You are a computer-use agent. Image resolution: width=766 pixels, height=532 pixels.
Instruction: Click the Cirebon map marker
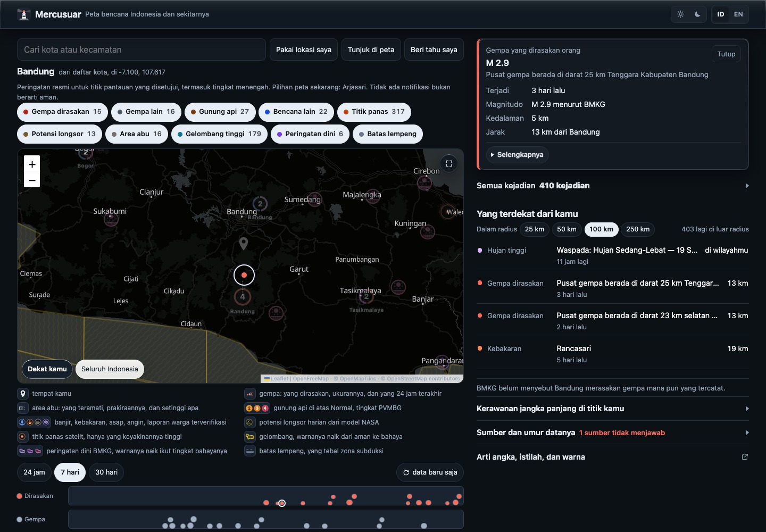pos(424,183)
